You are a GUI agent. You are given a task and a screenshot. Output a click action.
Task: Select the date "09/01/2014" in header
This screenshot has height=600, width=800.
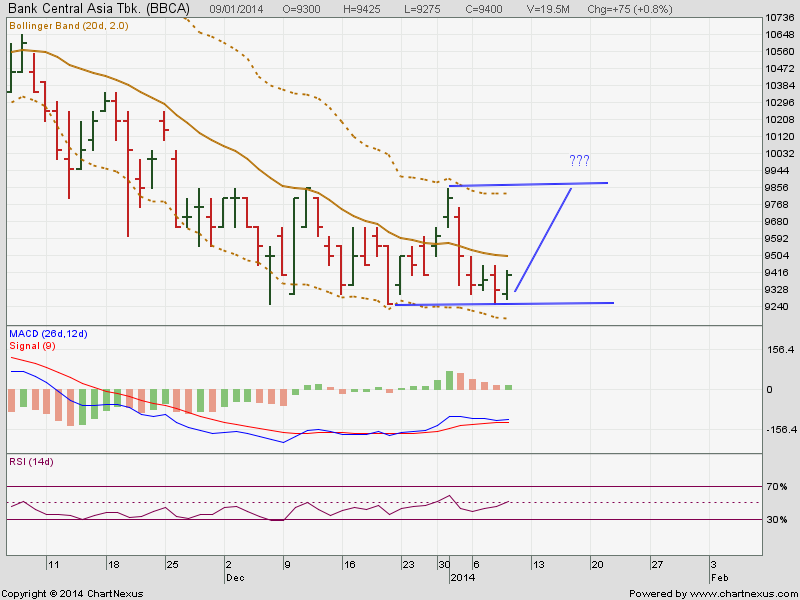pos(236,9)
